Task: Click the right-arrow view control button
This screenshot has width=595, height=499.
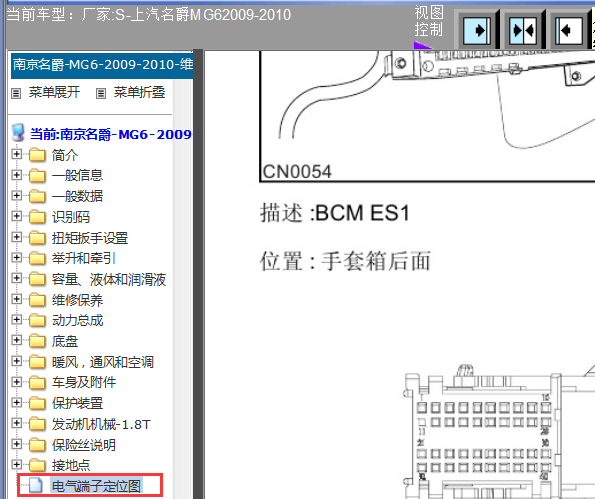Action: (x=477, y=30)
